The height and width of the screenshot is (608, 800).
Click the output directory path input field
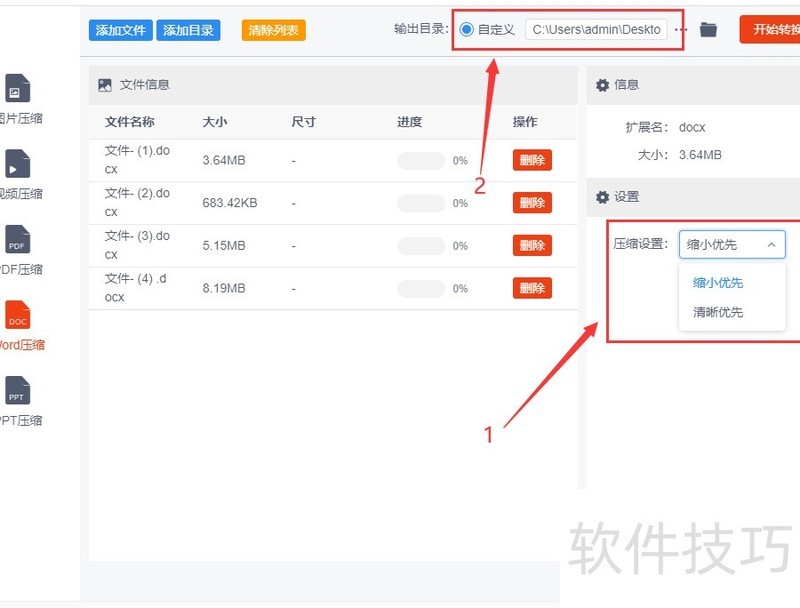(595, 29)
